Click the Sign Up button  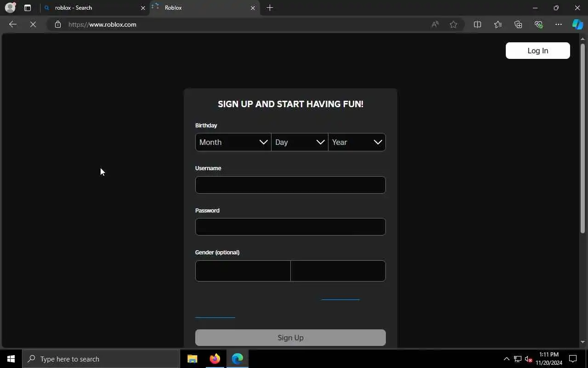click(290, 338)
